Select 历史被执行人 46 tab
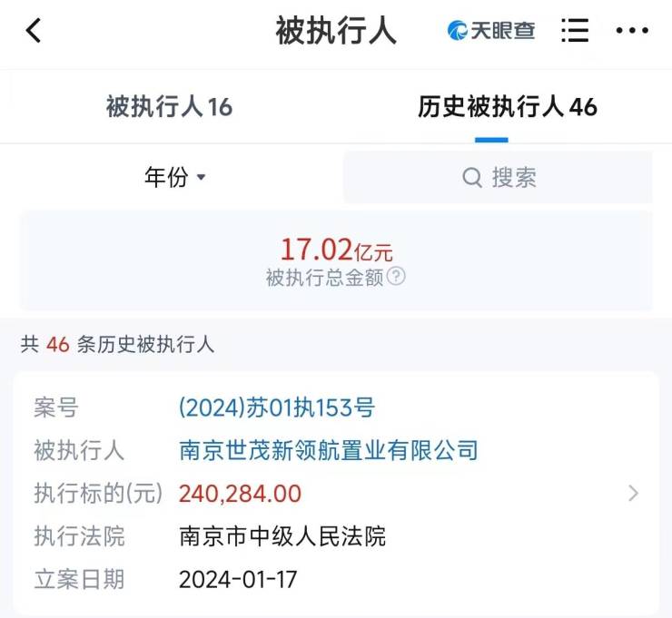 [x=508, y=107]
